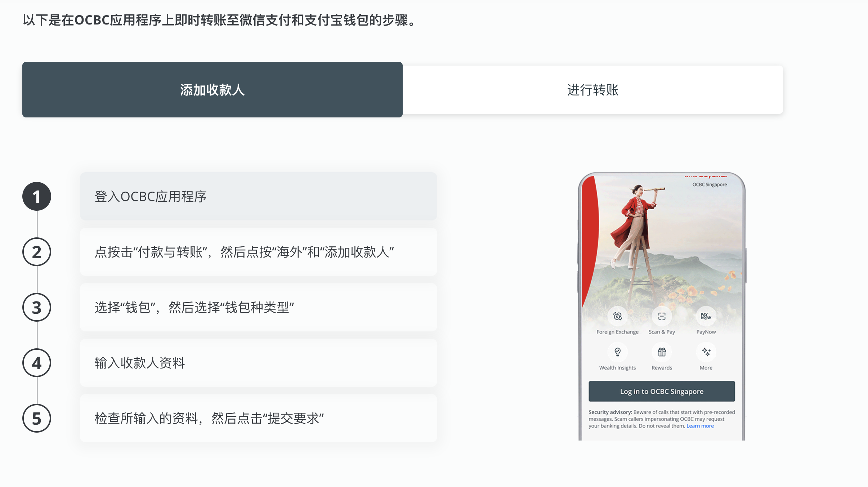The height and width of the screenshot is (487, 868).
Task: Select step circle 1 in the guide
Action: [x=36, y=197]
